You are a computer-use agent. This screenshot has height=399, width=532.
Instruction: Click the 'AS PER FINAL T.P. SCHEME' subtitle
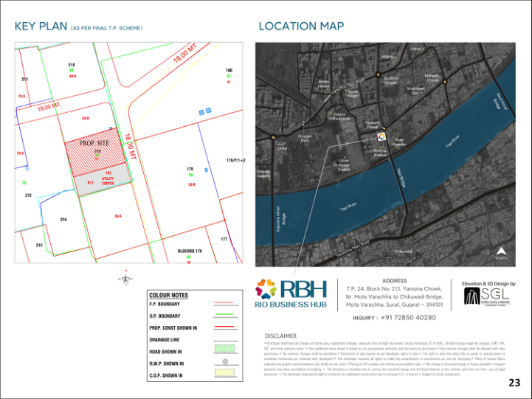(x=106, y=28)
